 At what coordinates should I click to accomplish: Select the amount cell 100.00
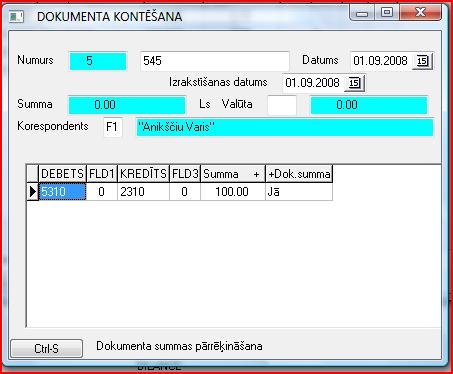point(233,192)
